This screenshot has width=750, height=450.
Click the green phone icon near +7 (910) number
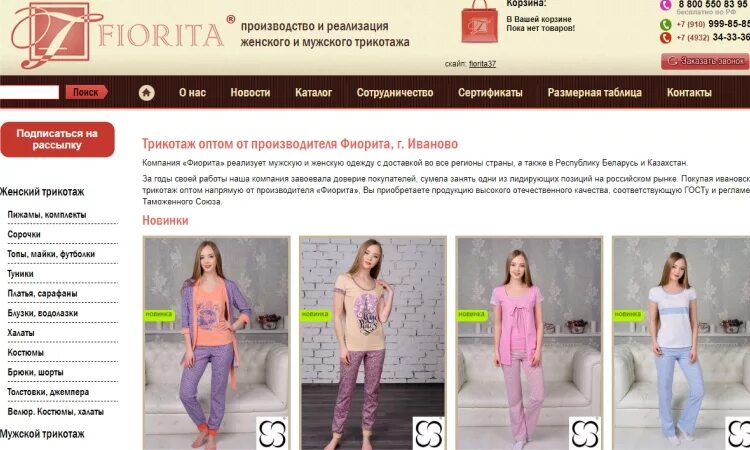(665, 24)
